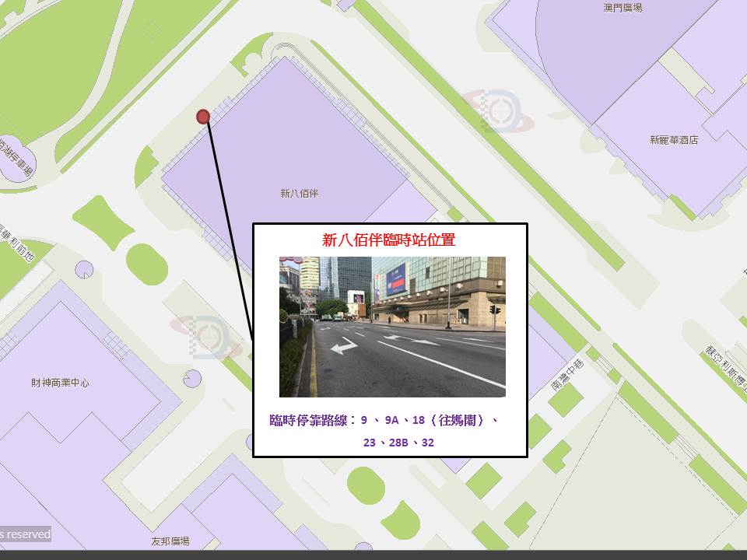Viewport: 747px width, 560px height.
Task: Click the watermark logo near 澳門廣場
Action: click(498, 111)
